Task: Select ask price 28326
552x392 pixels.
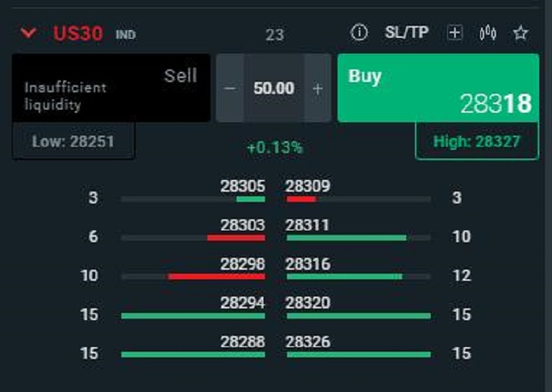Action: (x=308, y=342)
